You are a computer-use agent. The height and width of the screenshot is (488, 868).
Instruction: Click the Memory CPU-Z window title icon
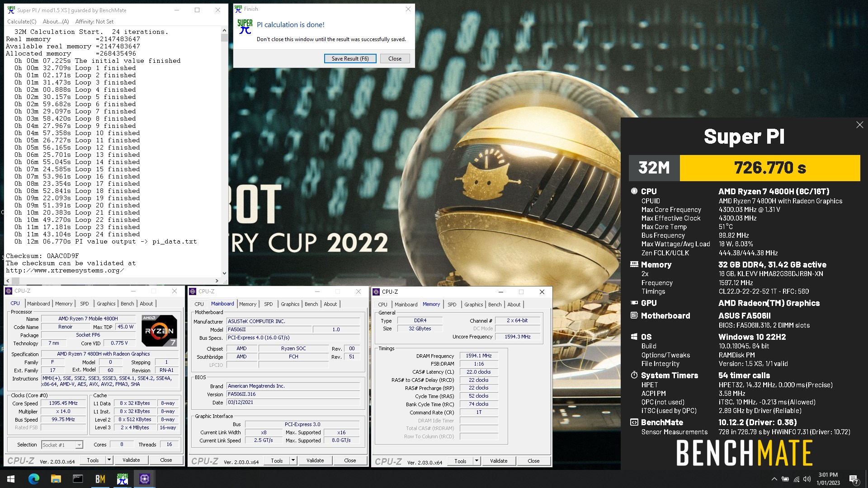pyautogui.click(x=376, y=292)
